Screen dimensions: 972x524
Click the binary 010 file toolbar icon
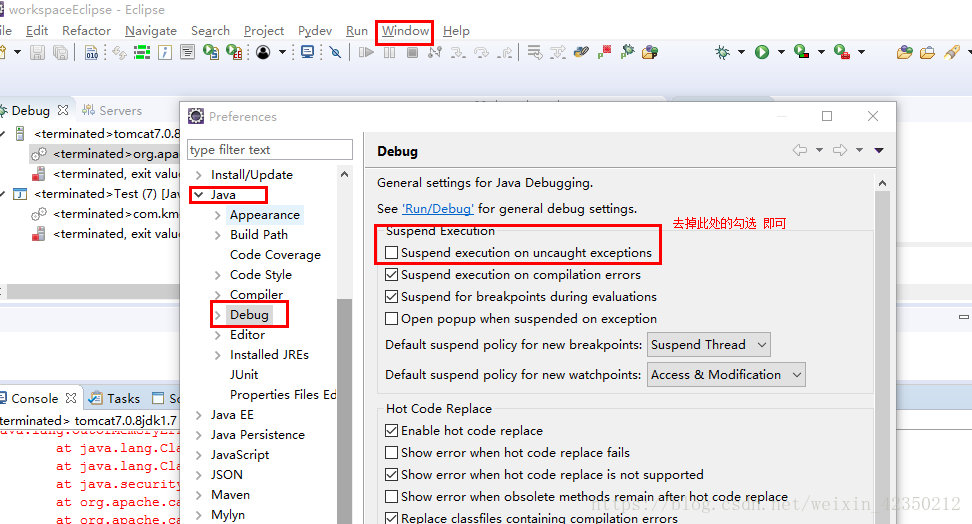[91, 53]
